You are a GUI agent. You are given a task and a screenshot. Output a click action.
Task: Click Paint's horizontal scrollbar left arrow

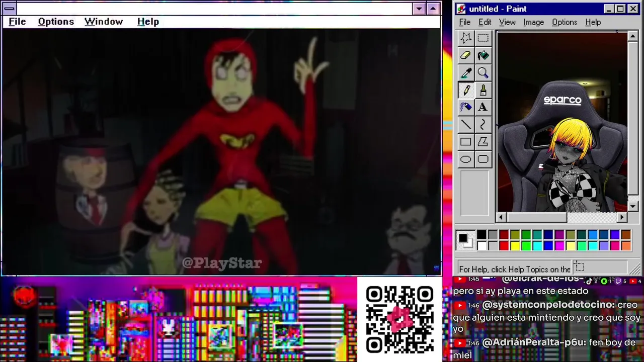tap(501, 217)
